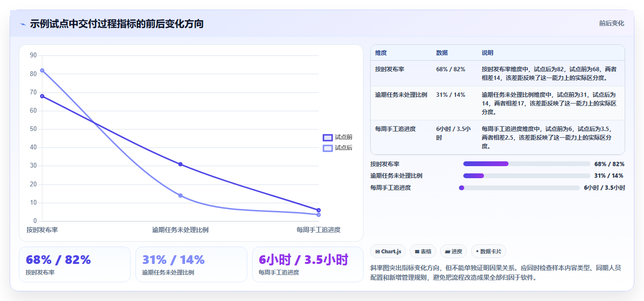Click the footnote paragraph about 斜率图
The image size is (644, 301).
click(496, 273)
